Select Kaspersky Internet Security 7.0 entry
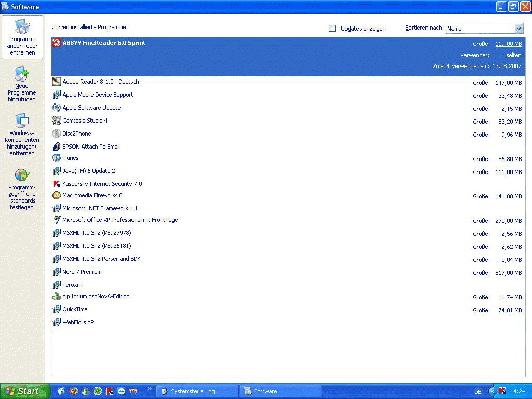The image size is (532, 399). click(102, 184)
